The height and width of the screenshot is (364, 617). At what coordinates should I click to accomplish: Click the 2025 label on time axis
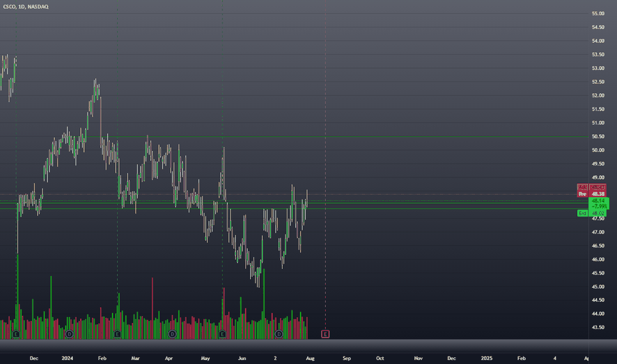pyautogui.click(x=487, y=358)
